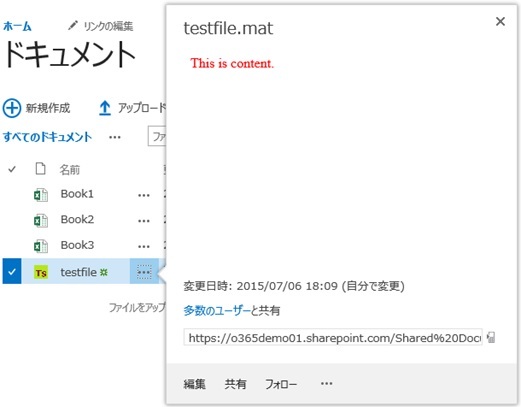Screen dimensions: 521x407
Task: Open more actions ellipsis in callout footer
Action: click(x=326, y=384)
